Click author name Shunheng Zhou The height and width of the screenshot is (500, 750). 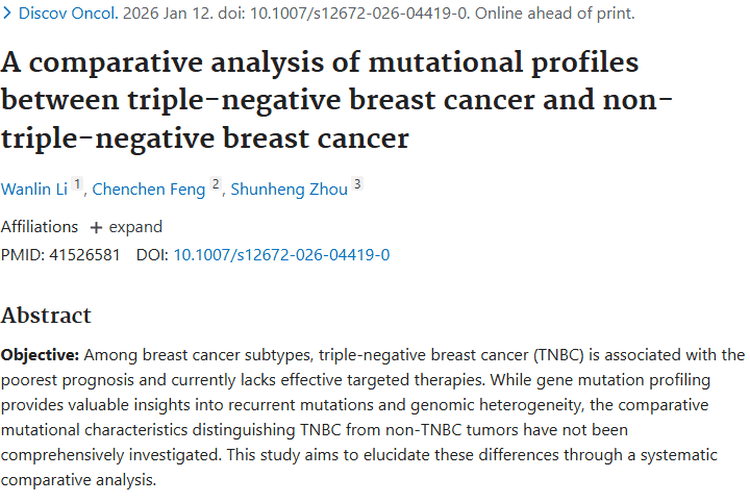coord(289,190)
